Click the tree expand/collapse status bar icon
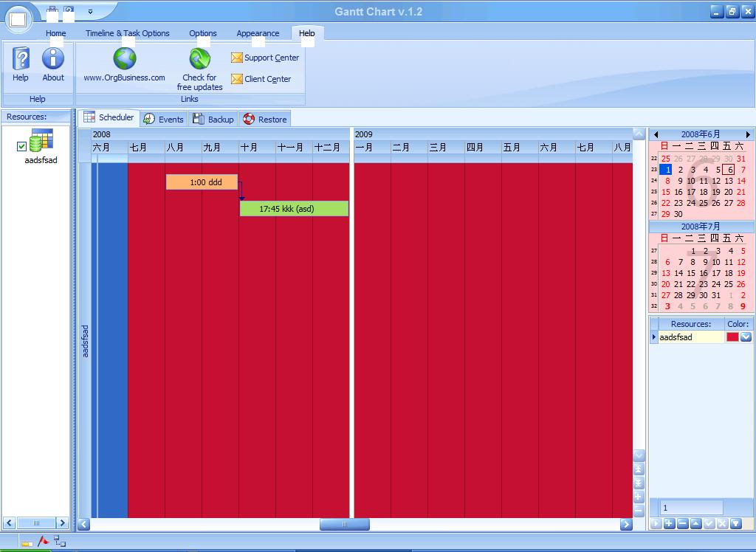Viewport: 756px width, 552px height. tap(60, 542)
